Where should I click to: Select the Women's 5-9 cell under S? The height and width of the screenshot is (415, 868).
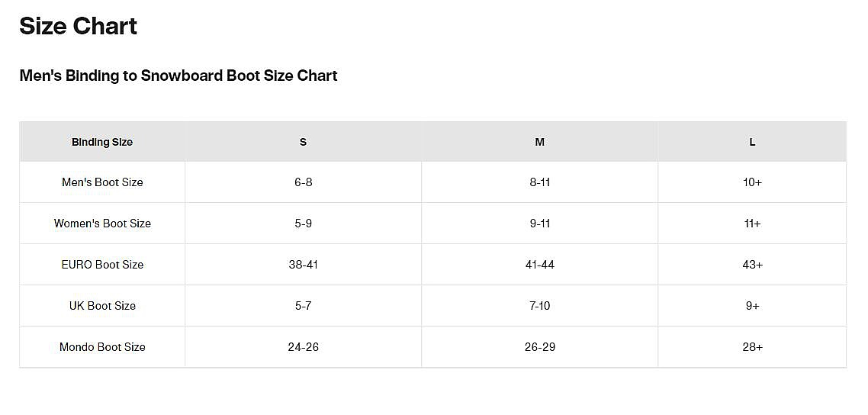[x=303, y=224]
